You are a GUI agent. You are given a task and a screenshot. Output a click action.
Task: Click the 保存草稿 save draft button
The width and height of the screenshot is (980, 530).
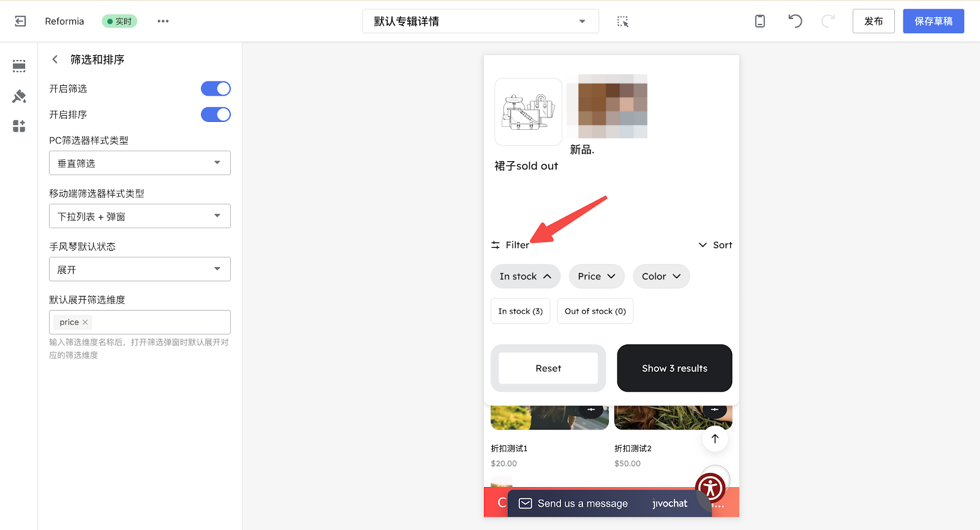click(x=933, y=21)
